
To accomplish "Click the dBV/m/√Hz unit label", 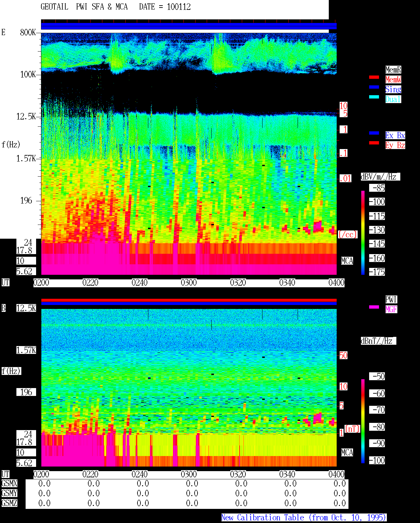I will (x=380, y=177).
